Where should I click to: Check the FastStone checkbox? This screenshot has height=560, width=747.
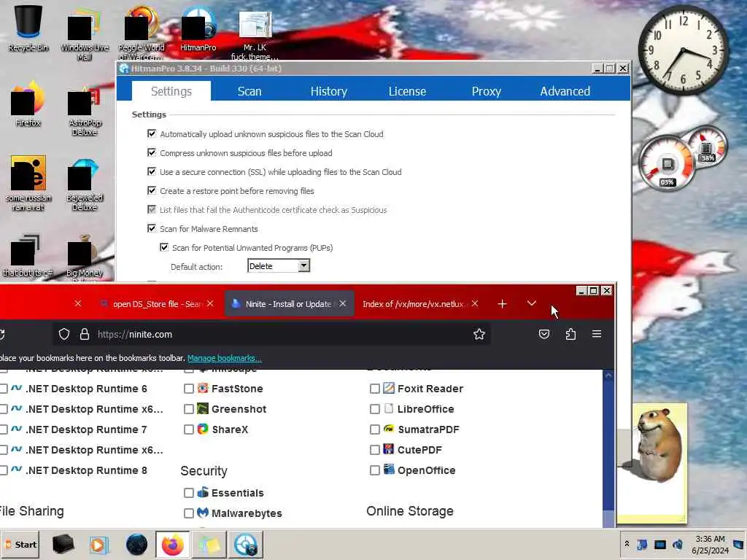point(189,389)
